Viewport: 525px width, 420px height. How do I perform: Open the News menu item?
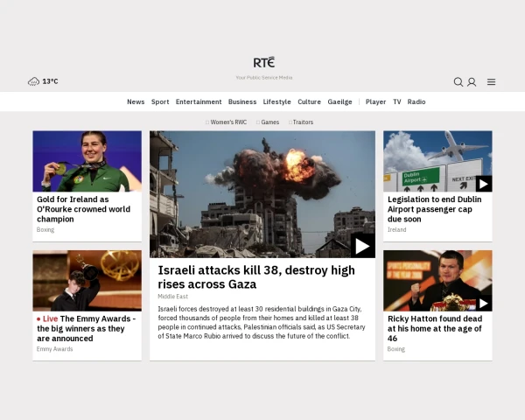[x=136, y=101]
